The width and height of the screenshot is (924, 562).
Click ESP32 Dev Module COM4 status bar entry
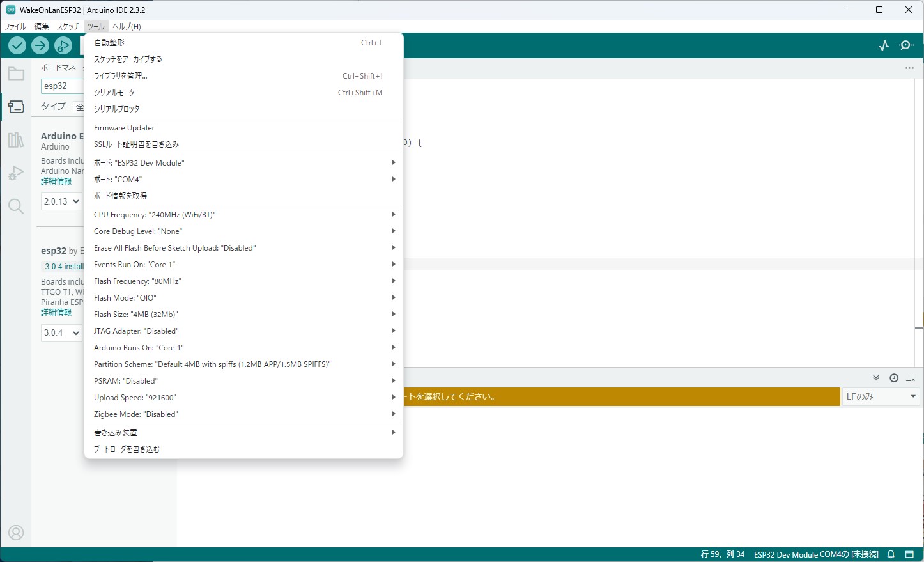pyautogui.click(x=816, y=554)
